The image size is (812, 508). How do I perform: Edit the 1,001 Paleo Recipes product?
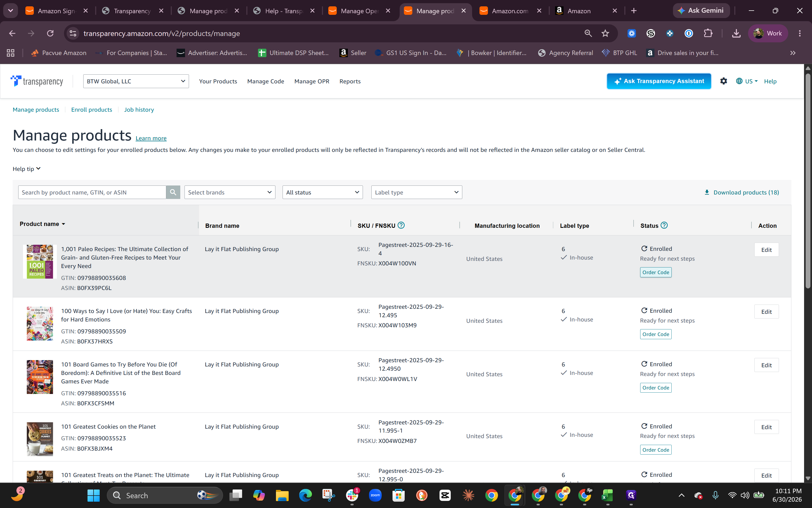coord(766,250)
